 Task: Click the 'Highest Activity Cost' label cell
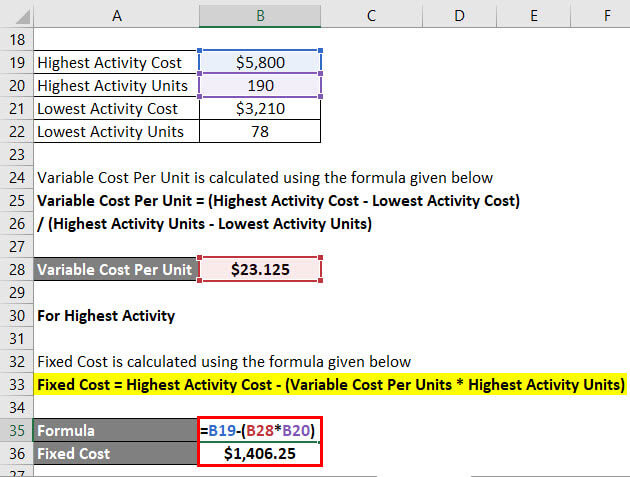117,62
